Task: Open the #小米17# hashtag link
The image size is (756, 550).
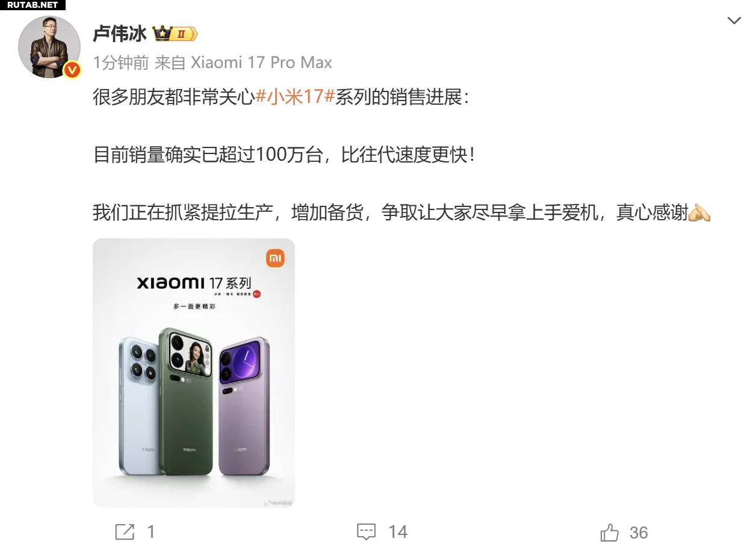Action: click(295, 97)
